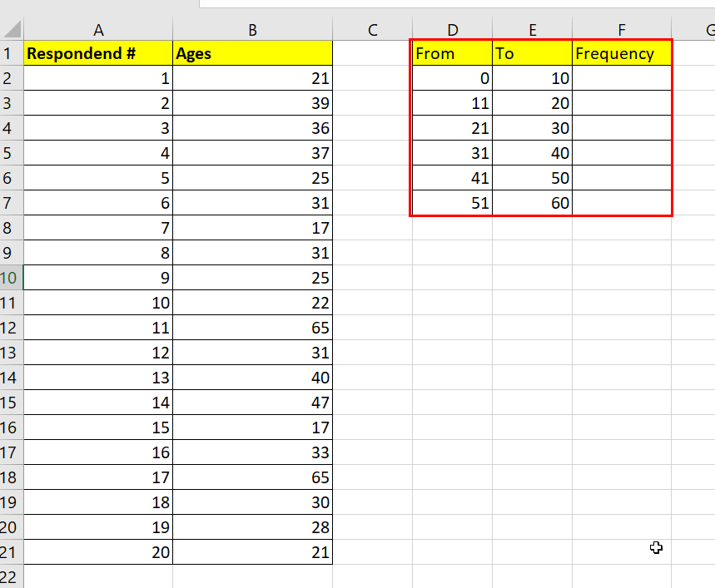The image size is (715, 588).
Task: Select age 39 for respondent 2
Action: (252, 103)
